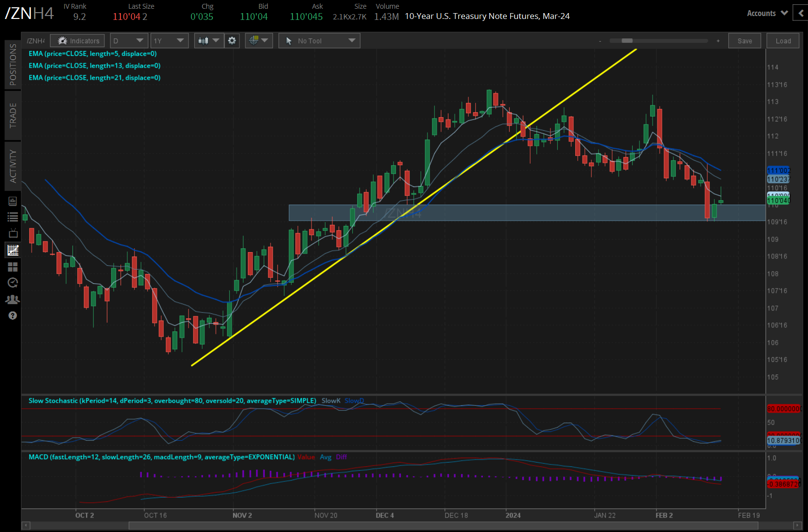Viewport: 808px width, 532px height.
Task: Click the chart settings gear icon
Action: pyautogui.click(x=232, y=40)
